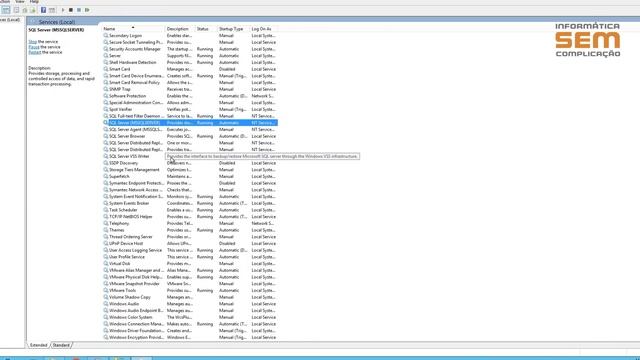Click the gear icon beside SQL Server Browser
This screenshot has width=640, height=360.
click(106, 136)
